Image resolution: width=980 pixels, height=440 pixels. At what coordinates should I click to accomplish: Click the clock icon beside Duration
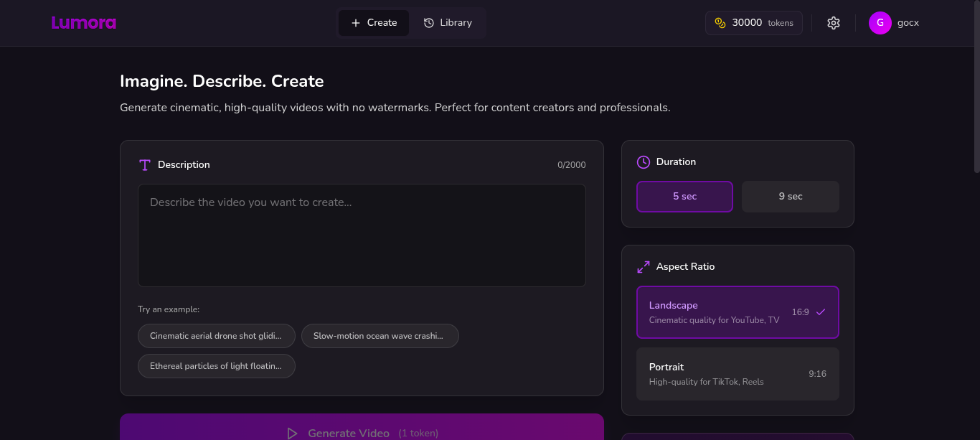click(643, 162)
